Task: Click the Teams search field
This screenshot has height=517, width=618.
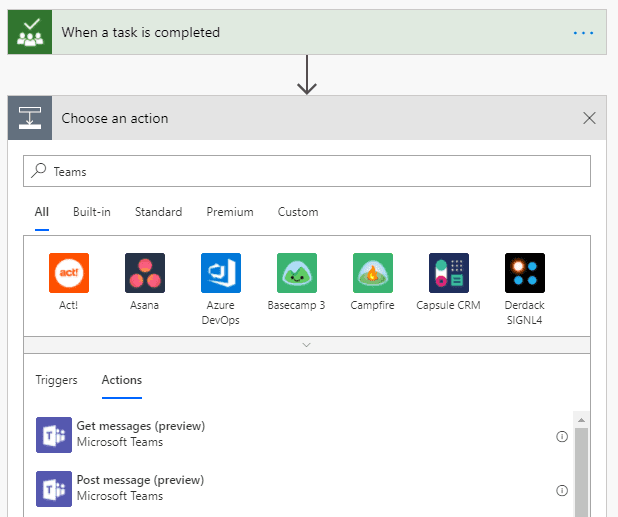Action: point(307,171)
